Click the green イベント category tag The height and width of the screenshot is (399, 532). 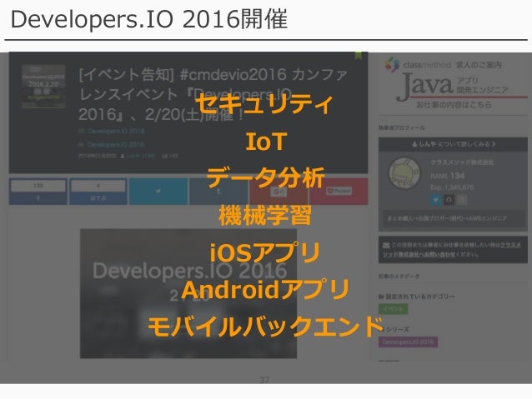394,309
